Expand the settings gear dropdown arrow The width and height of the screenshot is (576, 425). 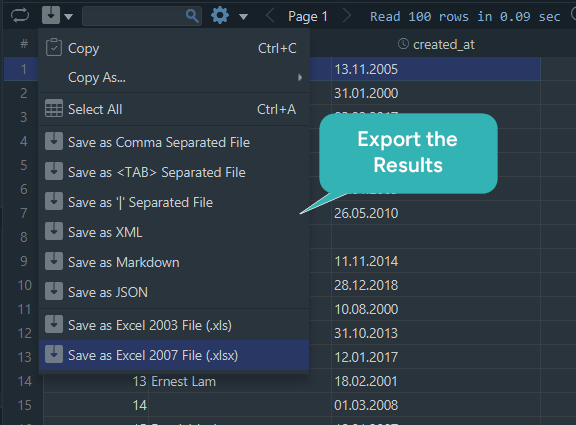(243, 17)
